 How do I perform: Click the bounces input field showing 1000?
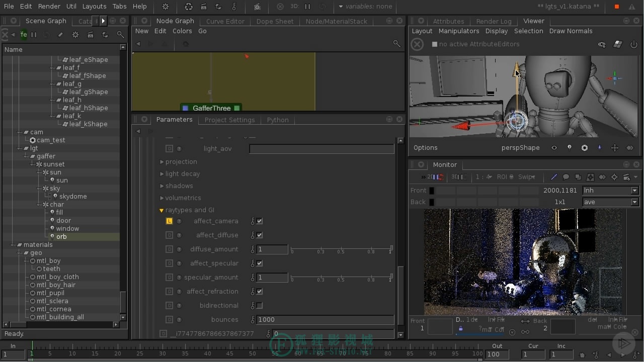pos(325,320)
